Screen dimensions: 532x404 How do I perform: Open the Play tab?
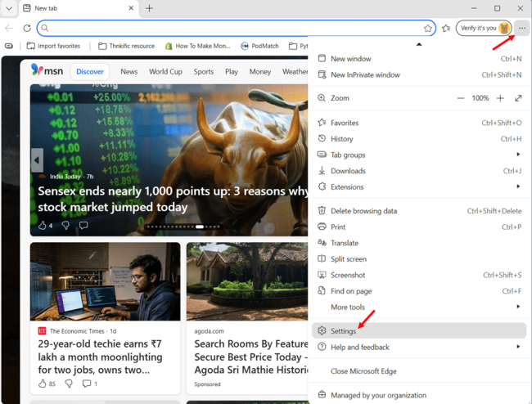(232, 71)
